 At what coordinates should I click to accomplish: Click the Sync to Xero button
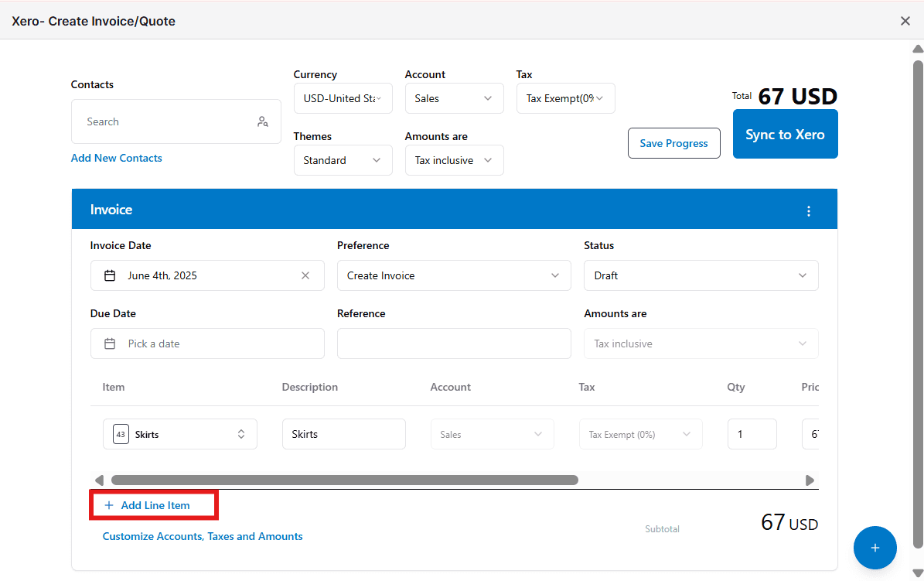[785, 135]
